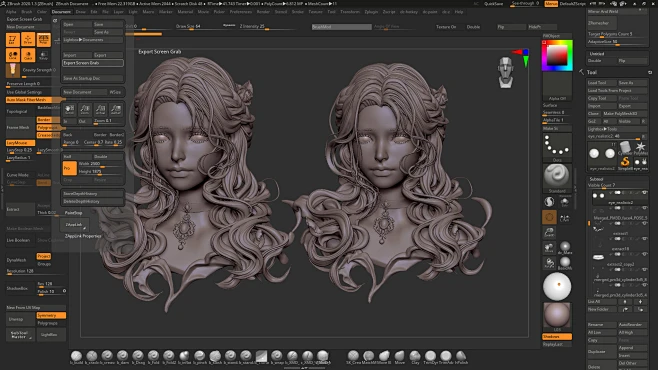
Task: Click Export Screen Grab button
Action: coord(93,63)
